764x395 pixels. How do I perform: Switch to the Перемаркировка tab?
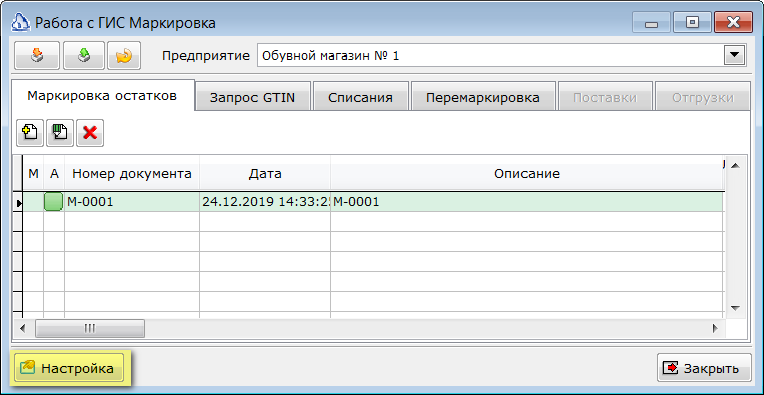[x=483, y=97]
